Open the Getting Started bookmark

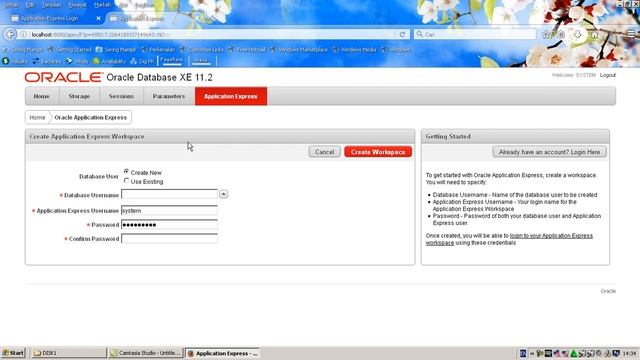tap(69, 50)
